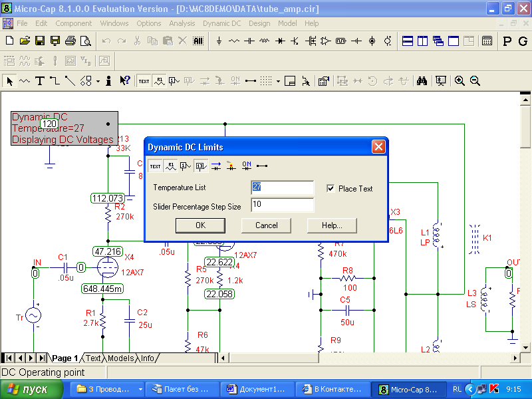This screenshot has width=532, height=399.
Task: Choose the Text mode T tool
Action: coord(40,81)
